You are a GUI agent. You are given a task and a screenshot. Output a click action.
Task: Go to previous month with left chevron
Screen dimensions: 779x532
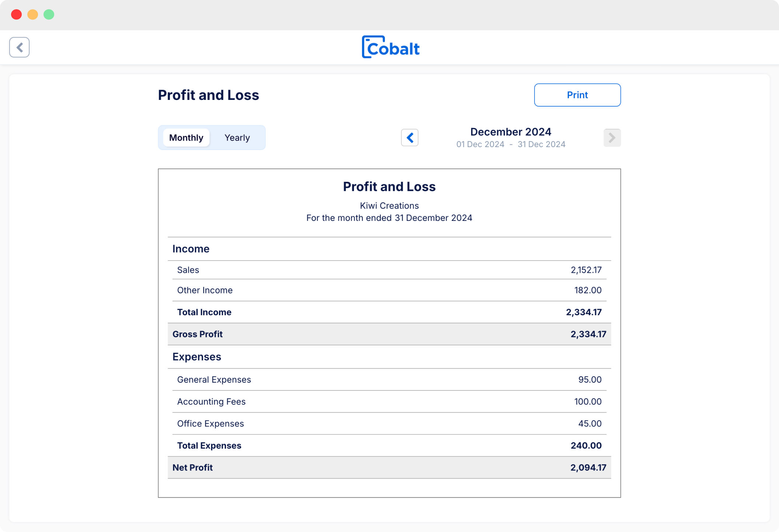410,138
